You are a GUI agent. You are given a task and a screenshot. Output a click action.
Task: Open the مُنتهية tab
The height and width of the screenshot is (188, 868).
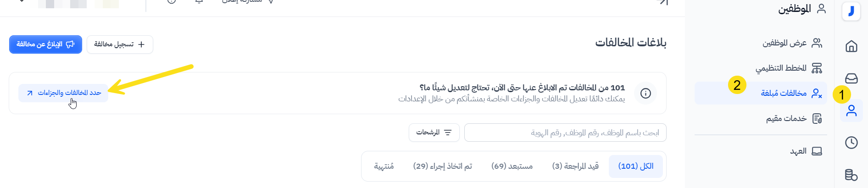coord(384,166)
